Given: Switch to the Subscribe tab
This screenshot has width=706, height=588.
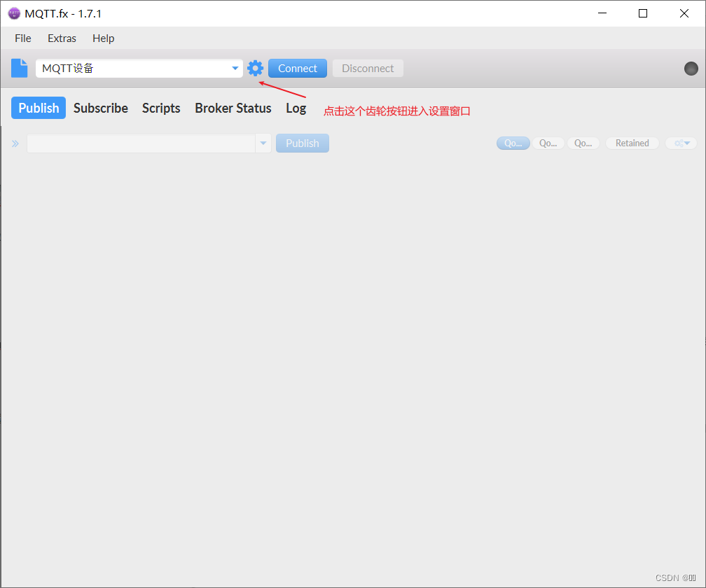Looking at the screenshot, I should 101,108.
